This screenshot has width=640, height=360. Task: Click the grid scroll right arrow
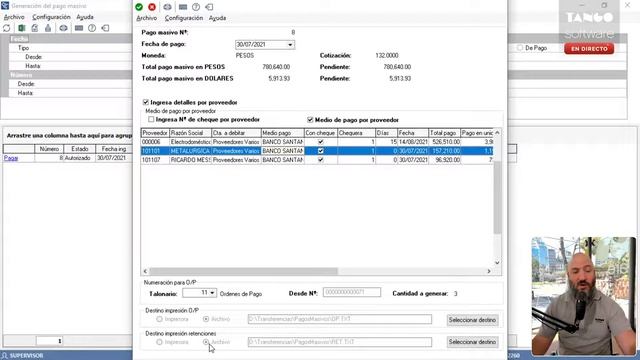pyautogui.click(x=489, y=271)
